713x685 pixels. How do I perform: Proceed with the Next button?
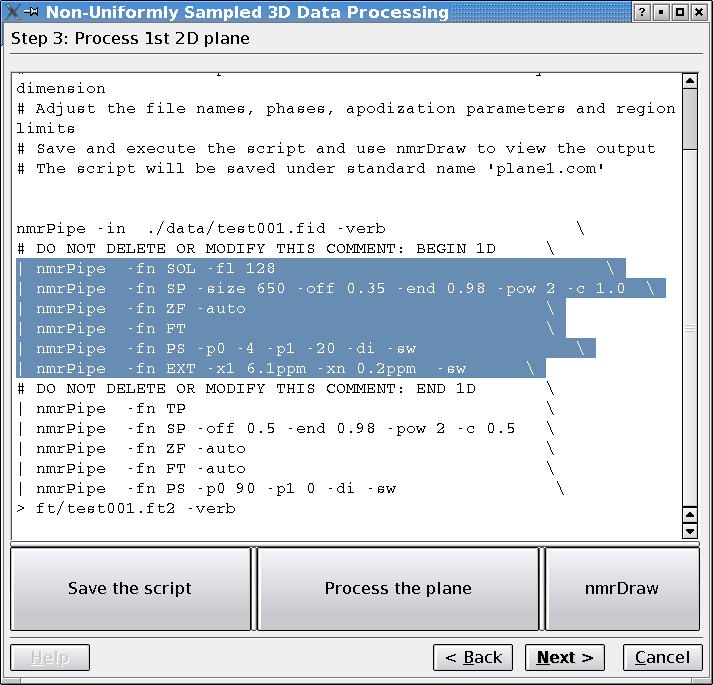(564, 657)
